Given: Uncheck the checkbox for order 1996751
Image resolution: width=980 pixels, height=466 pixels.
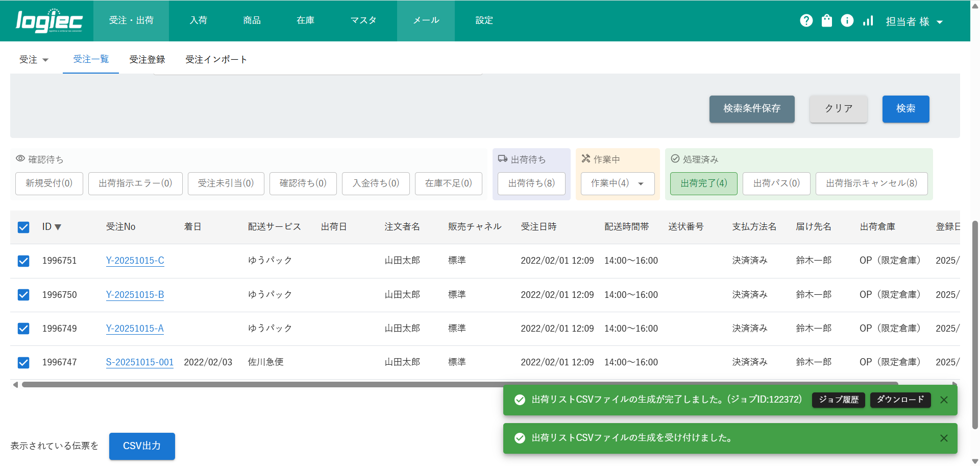Looking at the screenshot, I should (23, 261).
